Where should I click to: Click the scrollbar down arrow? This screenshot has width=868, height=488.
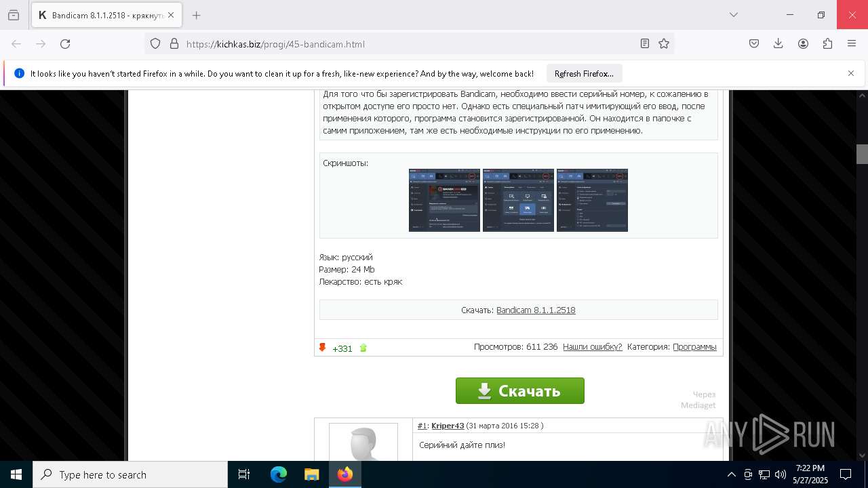(x=862, y=455)
